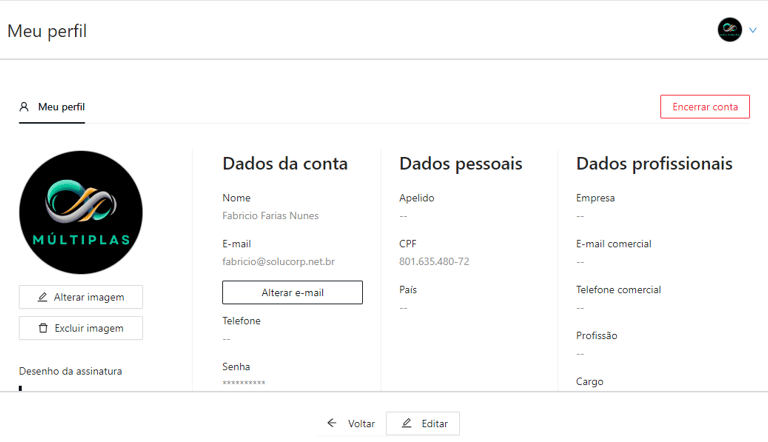The height and width of the screenshot is (442, 768).
Task: Click the Dados da conta heading
Action: tap(285, 164)
